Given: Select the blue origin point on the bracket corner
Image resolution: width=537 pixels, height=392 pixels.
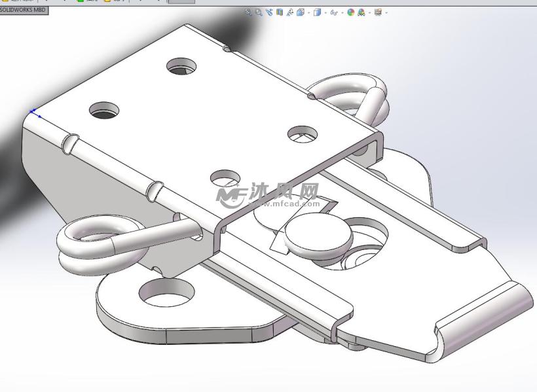Looking at the screenshot, I should 31,112.
